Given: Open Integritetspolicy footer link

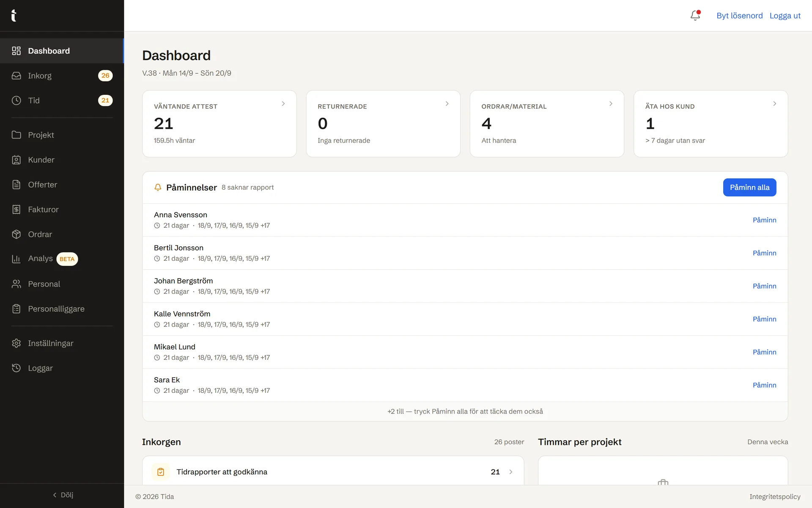Looking at the screenshot, I should tap(775, 497).
